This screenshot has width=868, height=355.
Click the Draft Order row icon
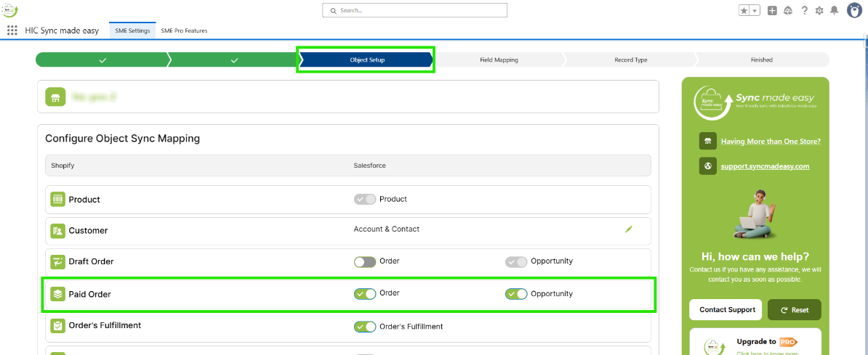pyautogui.click(x=57, y=261)
